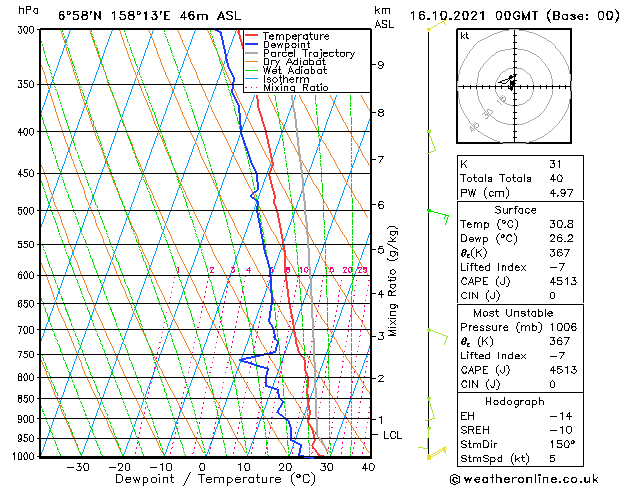Click the LCL marker label
The width and height of the screenshot is (629, 486).
[x=392, y=435]
